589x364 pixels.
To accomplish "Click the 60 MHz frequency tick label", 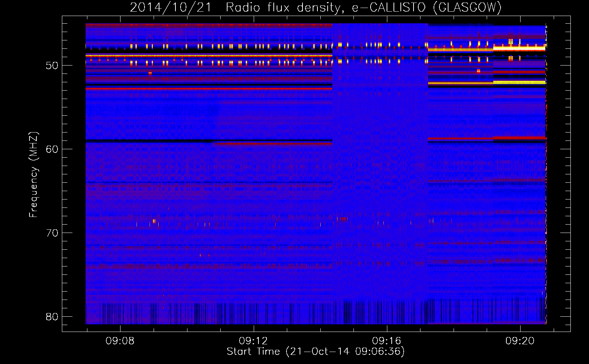I will (52, 149).
